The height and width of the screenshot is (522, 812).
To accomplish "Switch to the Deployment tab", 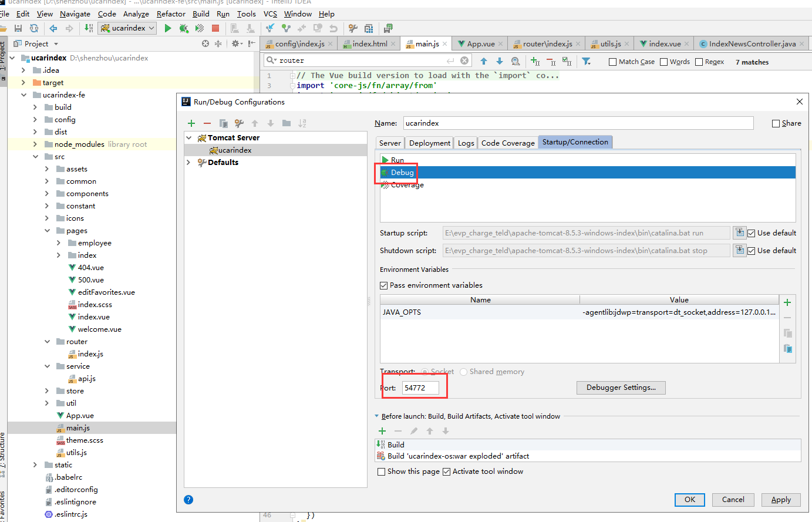I will (x=430, y=143).
